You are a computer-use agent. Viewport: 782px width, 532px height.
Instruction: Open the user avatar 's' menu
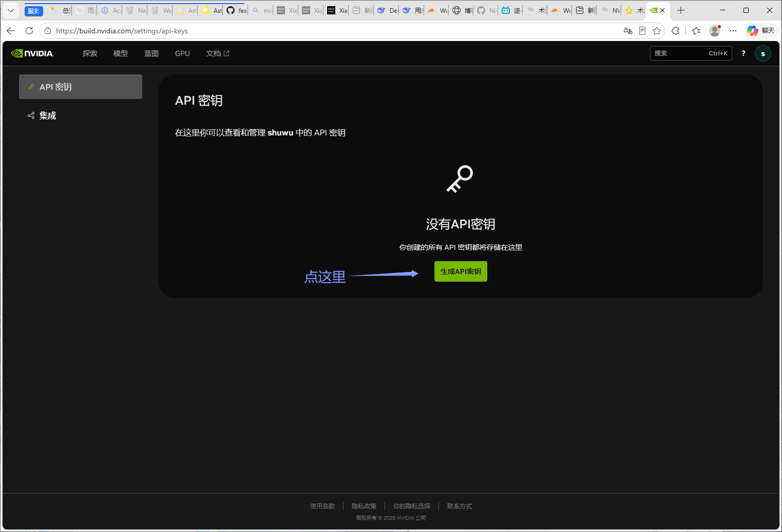coord(762,53)
